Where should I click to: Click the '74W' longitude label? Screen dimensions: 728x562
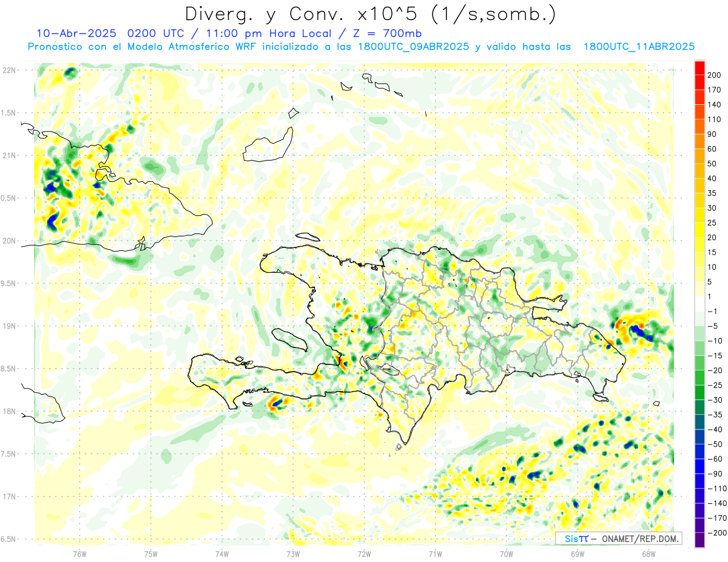pyautogui.click(x=222, y=553)
